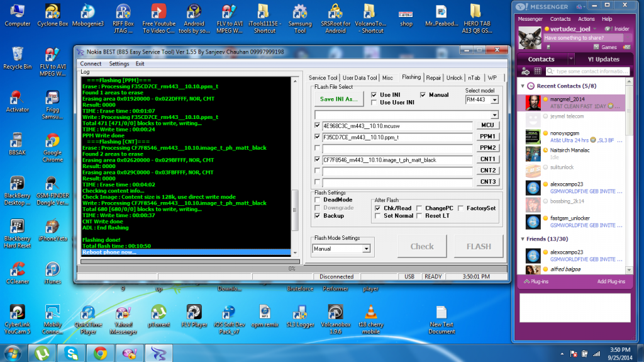Open the Recycle Bin on the desktop
Image resolution: width=644 pixels, height=362 pixels.
click(x=18, y=55)
